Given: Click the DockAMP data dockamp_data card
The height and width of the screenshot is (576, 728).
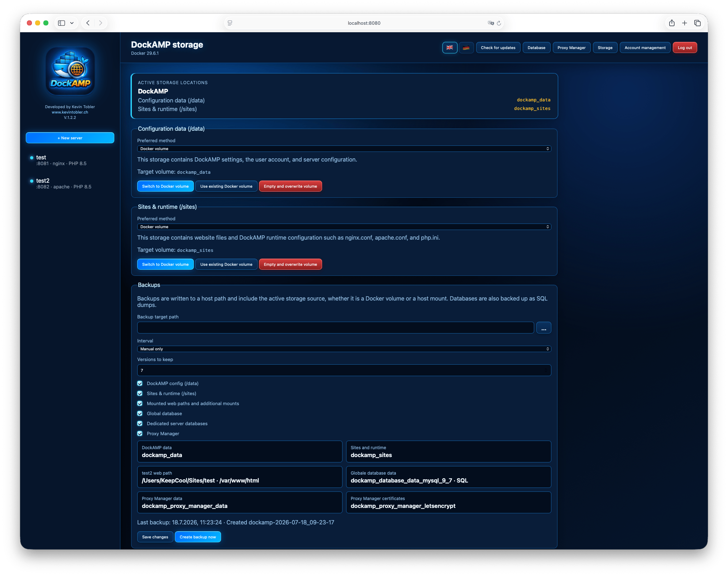Looking at the screenshot, I should click(240, 451).
